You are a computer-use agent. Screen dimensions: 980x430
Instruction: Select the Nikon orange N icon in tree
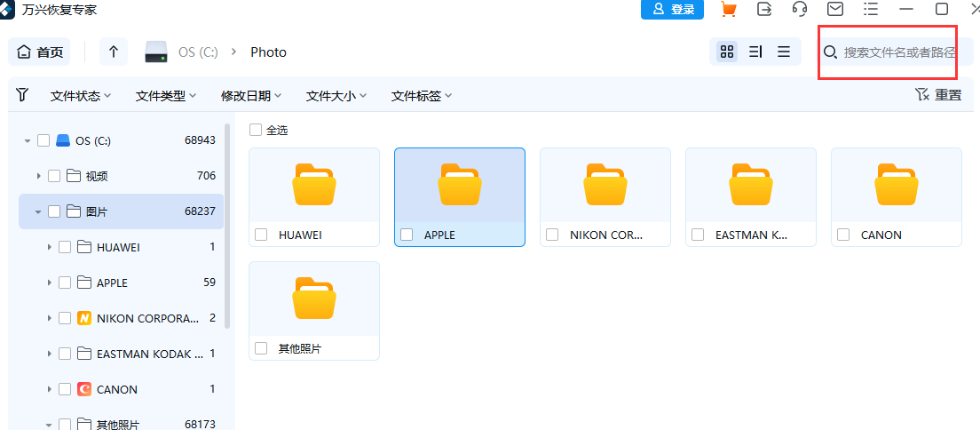tap(83, 319)
